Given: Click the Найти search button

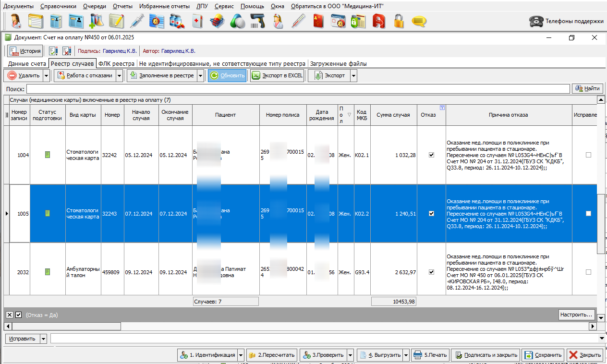Looking at the screenshot, I should point(587,88).
